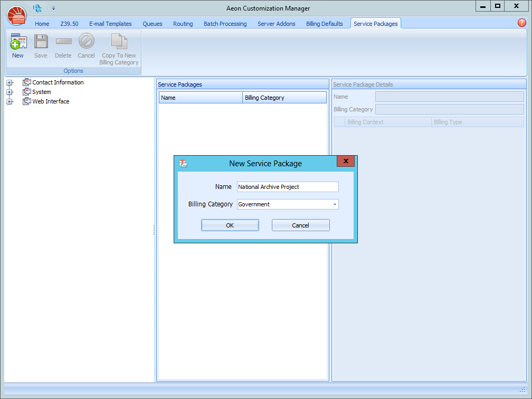The height and width of the screenshot is (399, 532).
Task: Use the Copy To New Billing Category icon
Action: click(119, 41)
